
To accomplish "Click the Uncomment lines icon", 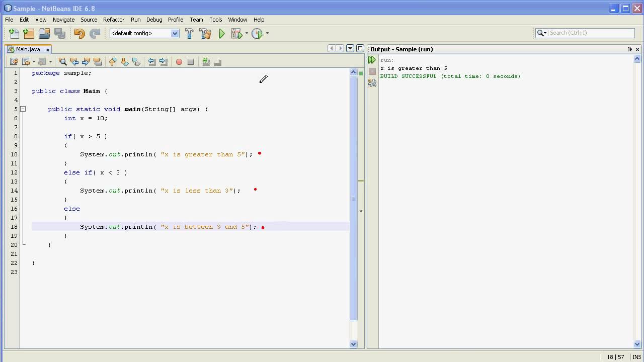I will click(218, 62).
